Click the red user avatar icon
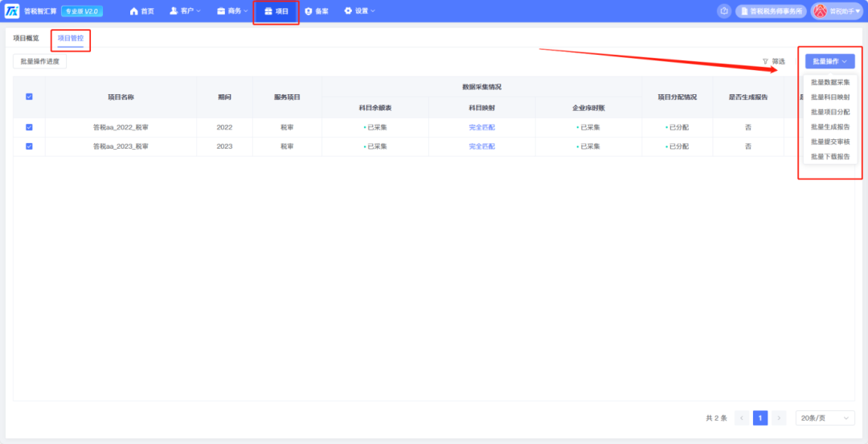This screenshot has height=444, width=868. (821, 11)
